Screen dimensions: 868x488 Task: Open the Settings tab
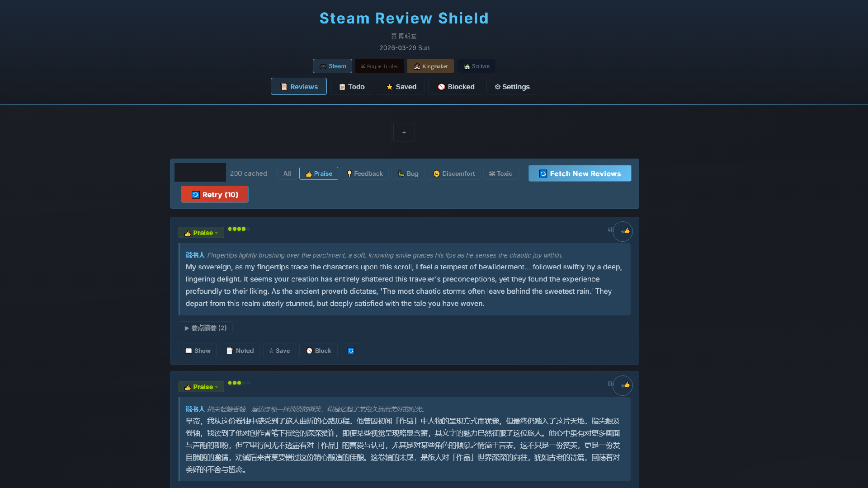[x=512, y=87]
